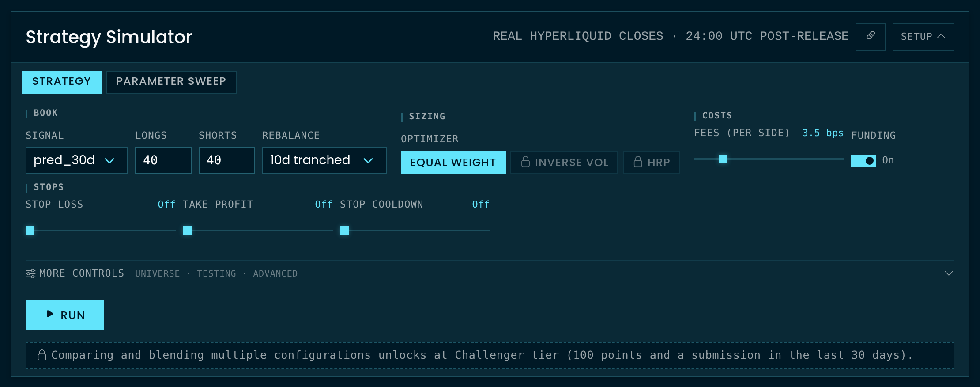Image resolution: width=980 pixels, height=387 pixels.
Task: Click the play icon in Run button
Action: (x=50, y=314)
